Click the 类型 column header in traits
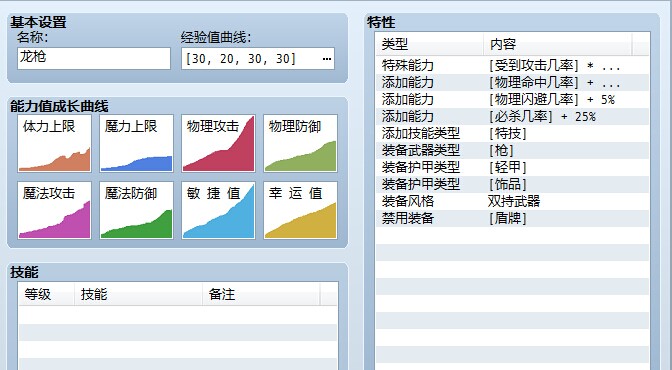This screenshot has width=672, height=370. coord(429,44)
